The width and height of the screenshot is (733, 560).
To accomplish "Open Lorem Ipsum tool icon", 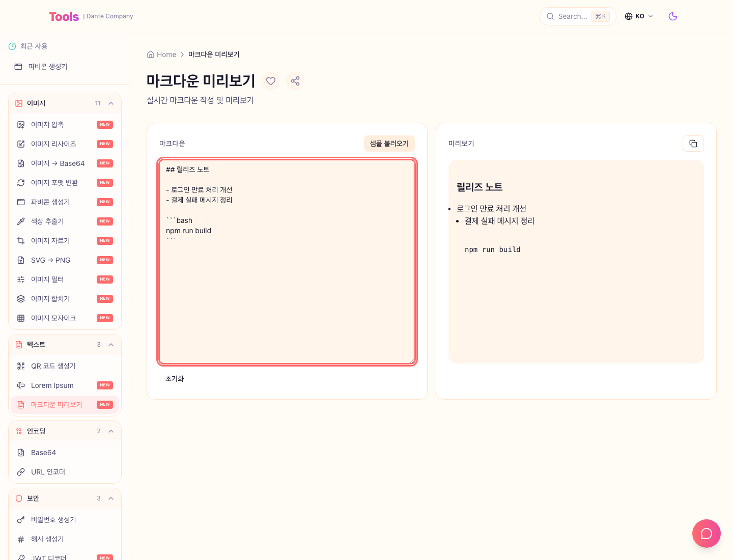I will click(21, 385).
